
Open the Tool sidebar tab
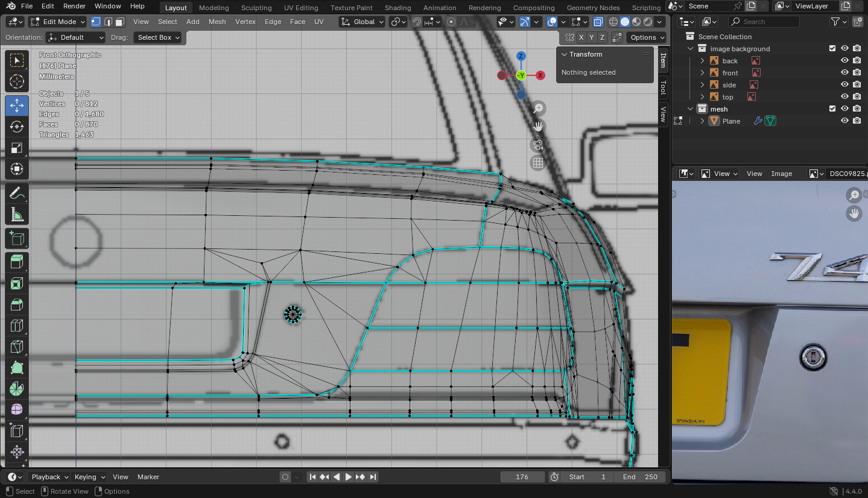(664, 87)
